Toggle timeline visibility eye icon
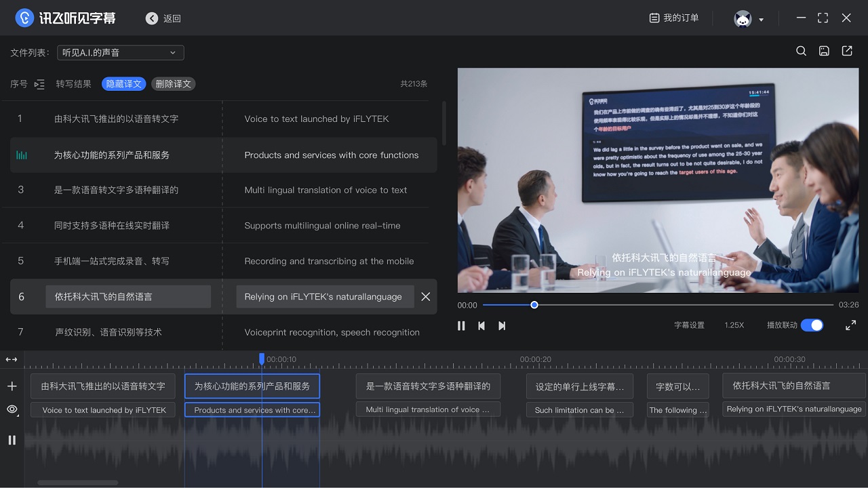This screenshot has width=868, height=488. 12,409
